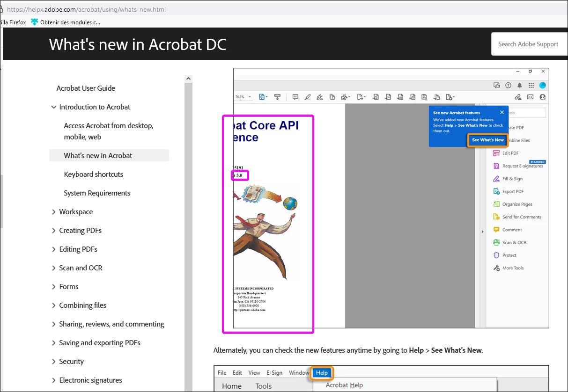The image size is (568, 392).
Task: Click the Search Adobe Support field
Action: coord(529,44)
